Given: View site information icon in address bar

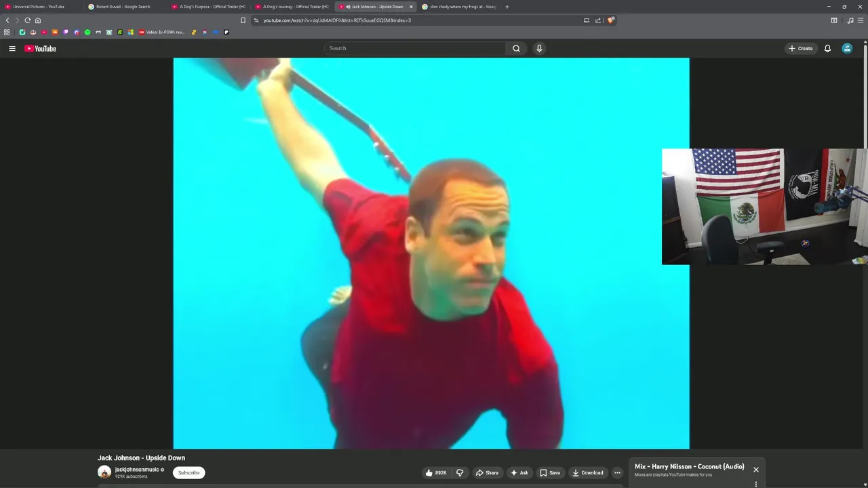Looking at the screenshot, I should pos(256,20).
